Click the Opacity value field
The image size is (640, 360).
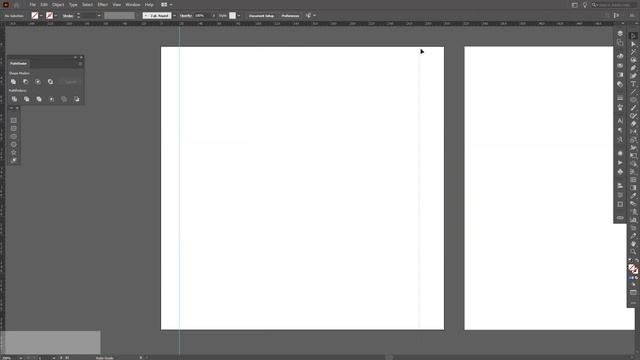click(202, 16)
